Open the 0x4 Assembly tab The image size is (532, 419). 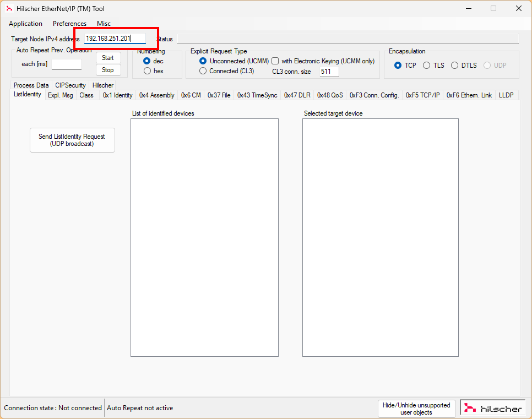157,95
